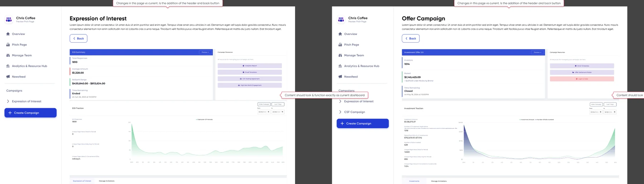Select Last 7 Days range in EOI Traction
Viewport: 644px width, 184px height.
pyautogui.click(x=278, y=104)
